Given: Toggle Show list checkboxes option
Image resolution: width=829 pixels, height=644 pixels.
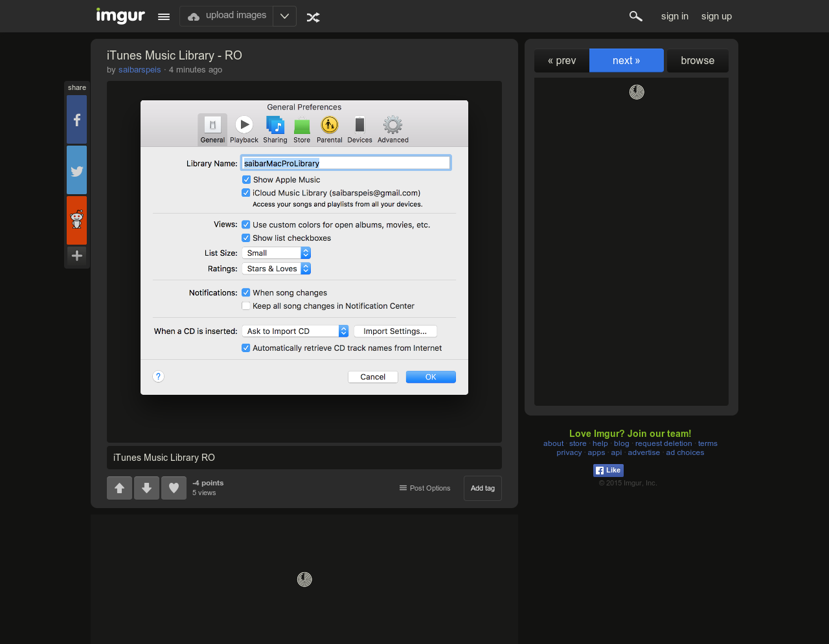Looking at the screenshot, I should 246,238.
